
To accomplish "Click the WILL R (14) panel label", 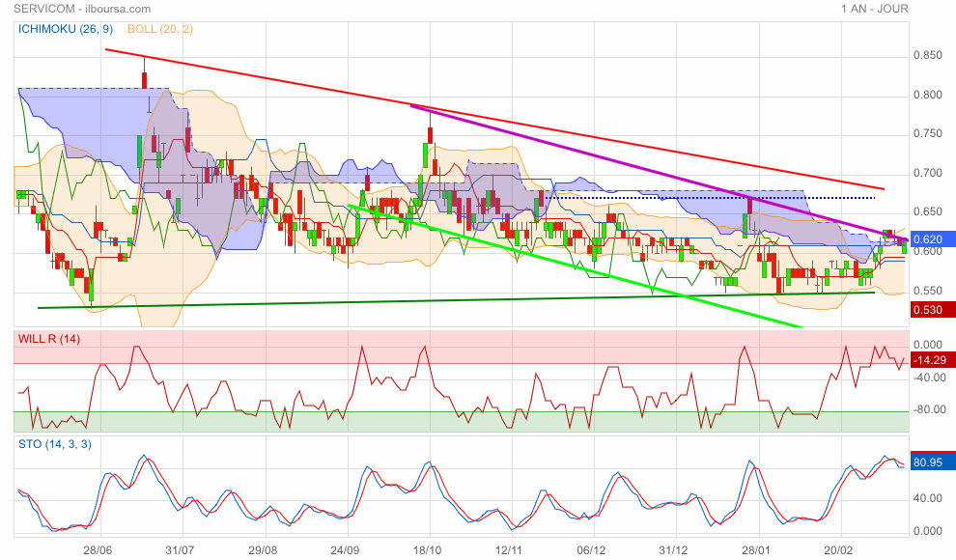I will [49, 339].
